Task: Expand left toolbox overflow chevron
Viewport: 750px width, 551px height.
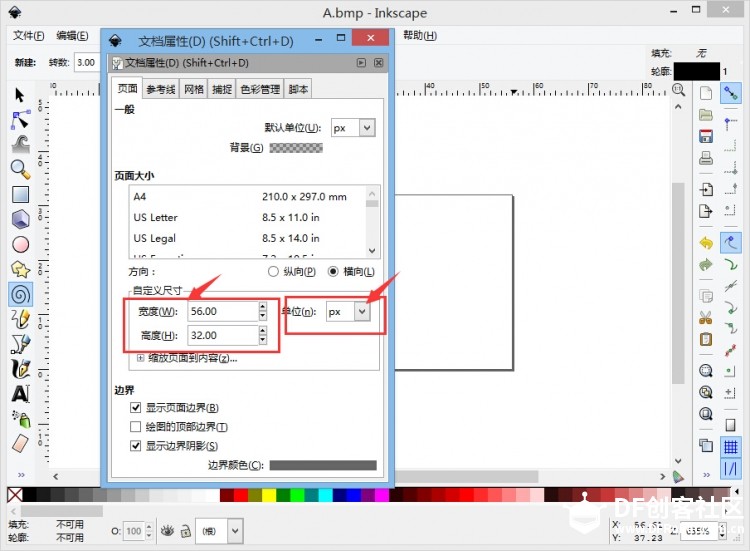Action: (21, 475)
